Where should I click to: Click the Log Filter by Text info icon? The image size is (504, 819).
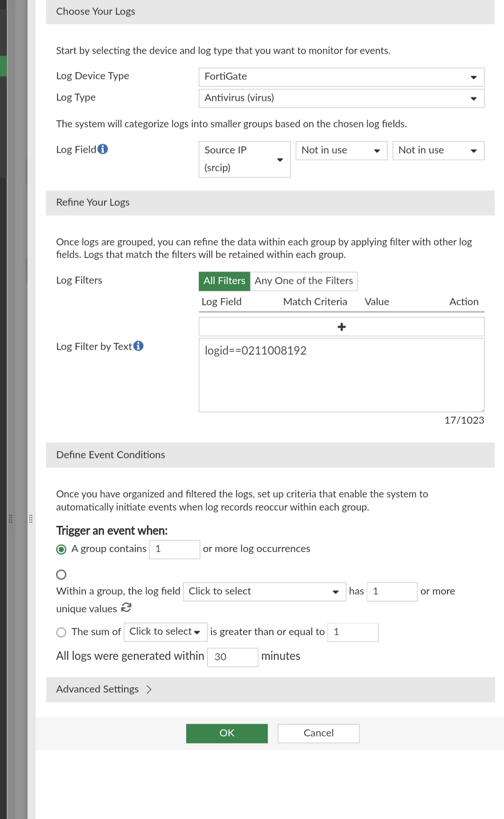point(138,346)
